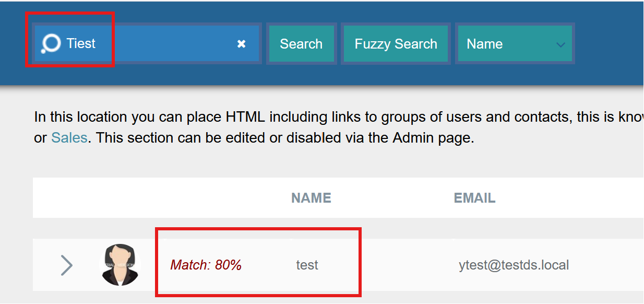
Task: Run a Fuzzy Search
Action: (x=396, y=44)
